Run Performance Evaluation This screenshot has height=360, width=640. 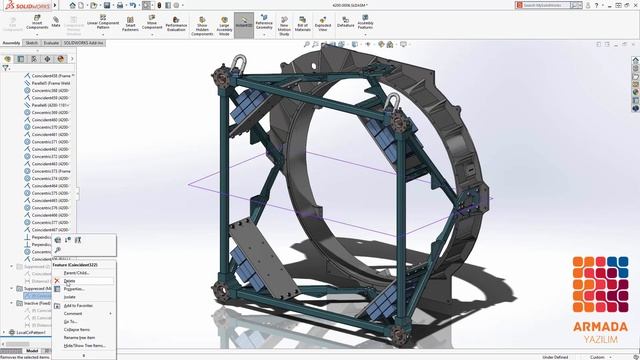pyautogui.click(x=176, y=24)
